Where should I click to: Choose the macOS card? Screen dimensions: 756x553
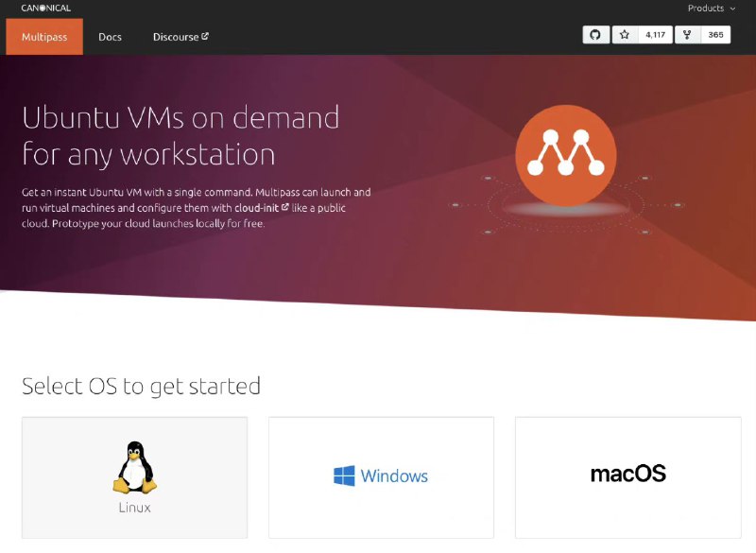tap(627, 475)
